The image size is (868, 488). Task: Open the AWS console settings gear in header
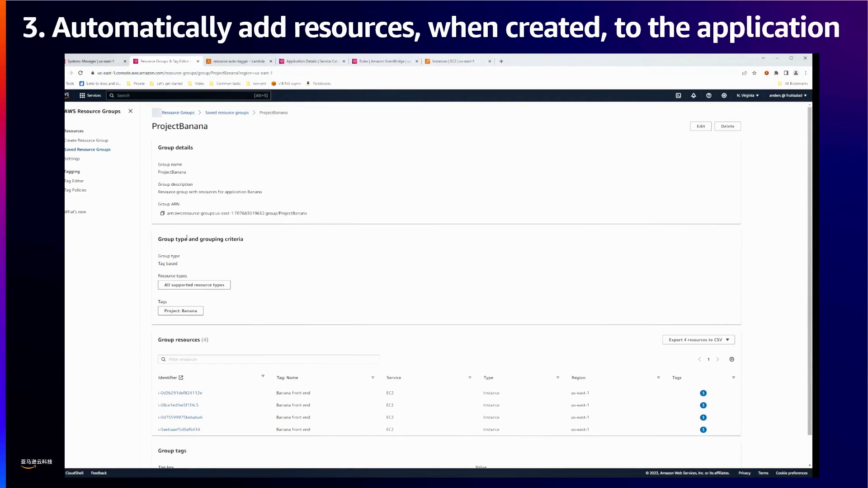coord(724,95)
